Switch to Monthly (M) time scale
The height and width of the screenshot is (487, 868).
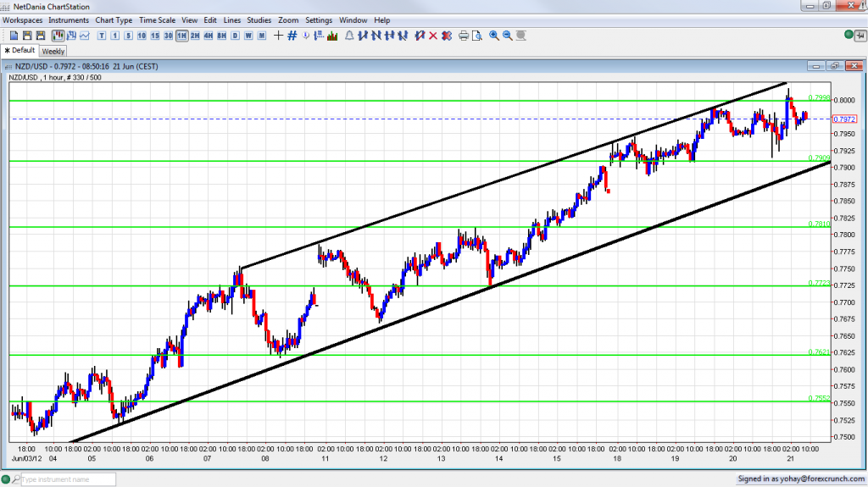pyautogui.click(x=262, y=36)
